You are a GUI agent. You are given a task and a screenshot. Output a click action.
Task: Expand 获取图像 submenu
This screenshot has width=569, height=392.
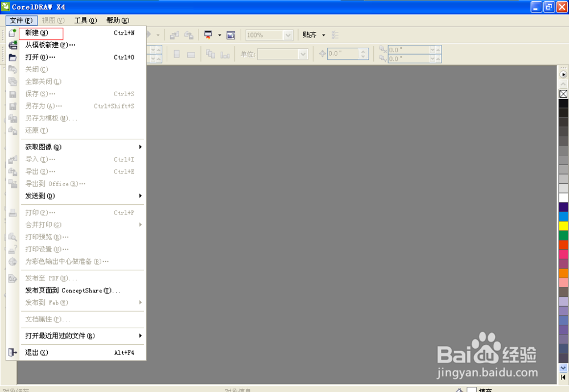click(76, 147)
